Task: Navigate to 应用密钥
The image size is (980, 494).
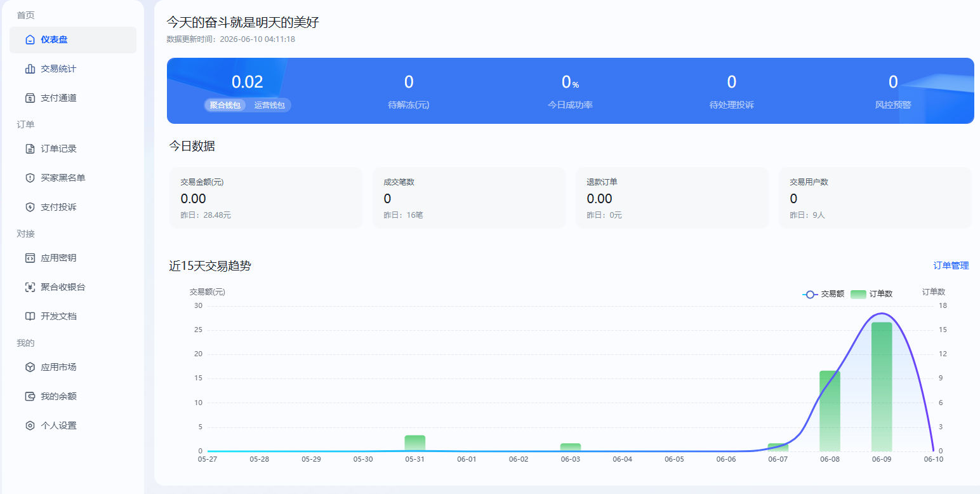Action: click(x=73, y=258)
